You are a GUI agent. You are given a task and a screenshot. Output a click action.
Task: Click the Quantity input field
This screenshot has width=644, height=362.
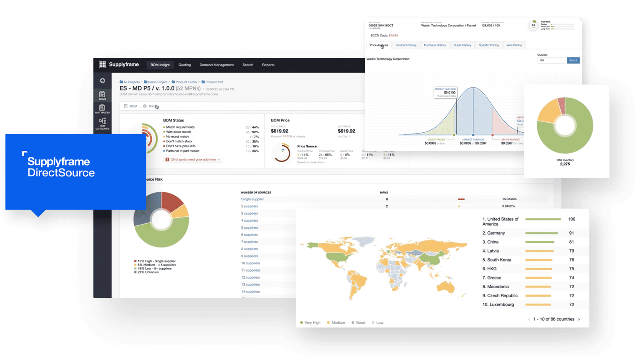[x=551, y=60]
